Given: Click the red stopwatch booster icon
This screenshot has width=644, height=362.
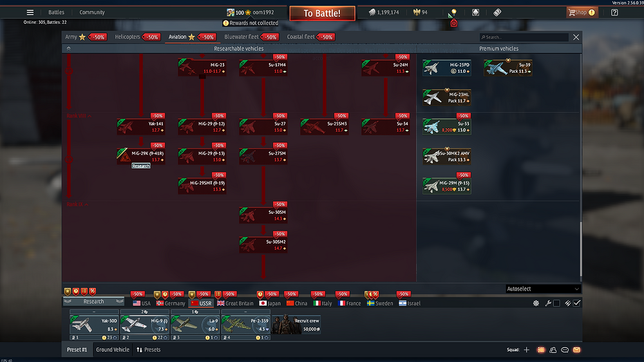Looking at the screenshot, I should pyautogui.click(x=454, y=23).
